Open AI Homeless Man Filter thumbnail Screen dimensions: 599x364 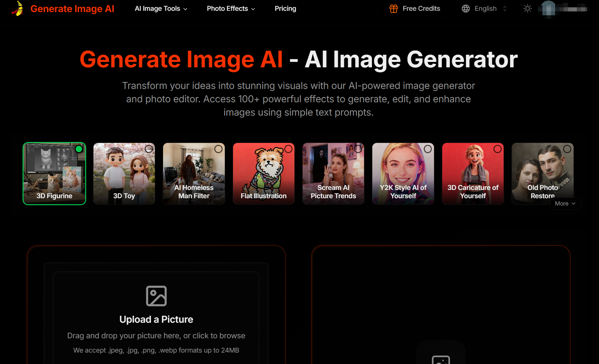point(194,173)
